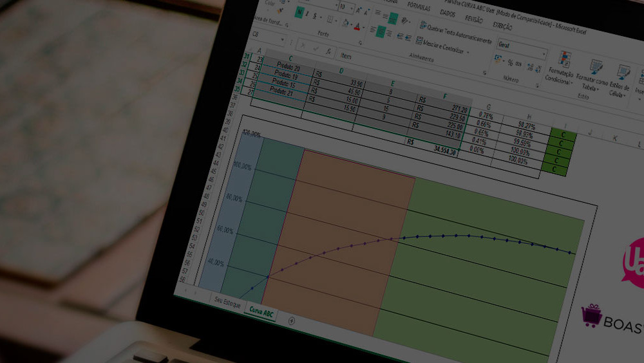Viewport: 644px width, 363px height.
Task: Click the increase decimal places icon
Action: [530, 67]
